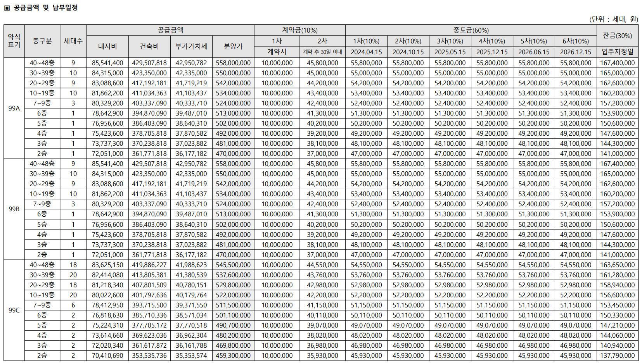Click 분양가 480,200,000 in 99C

233,335
